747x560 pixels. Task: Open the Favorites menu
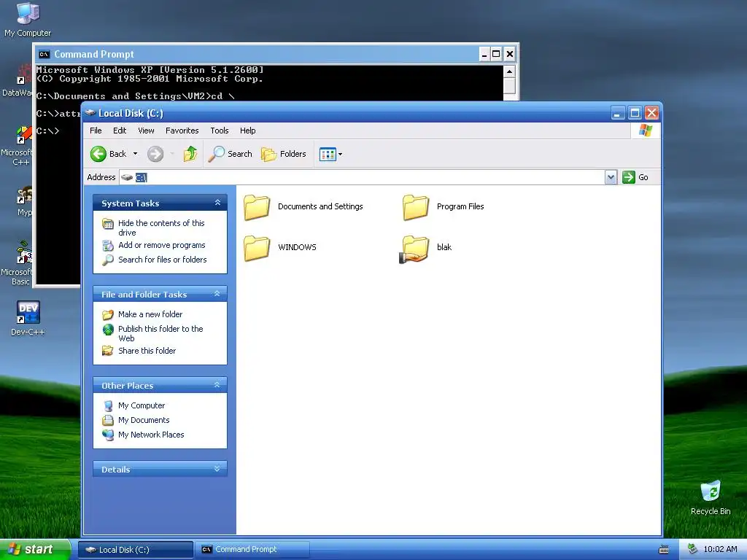182,131
